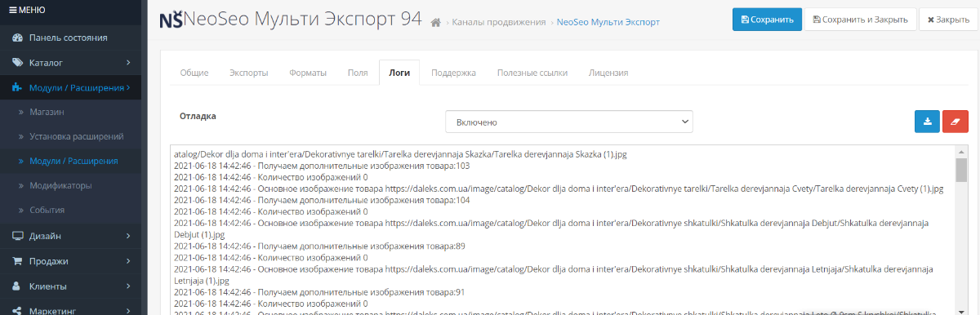Image resolution: width=980 pixels, height=315 pixels.
Task: Download the log file with blue button
Action: pos(927,122)
